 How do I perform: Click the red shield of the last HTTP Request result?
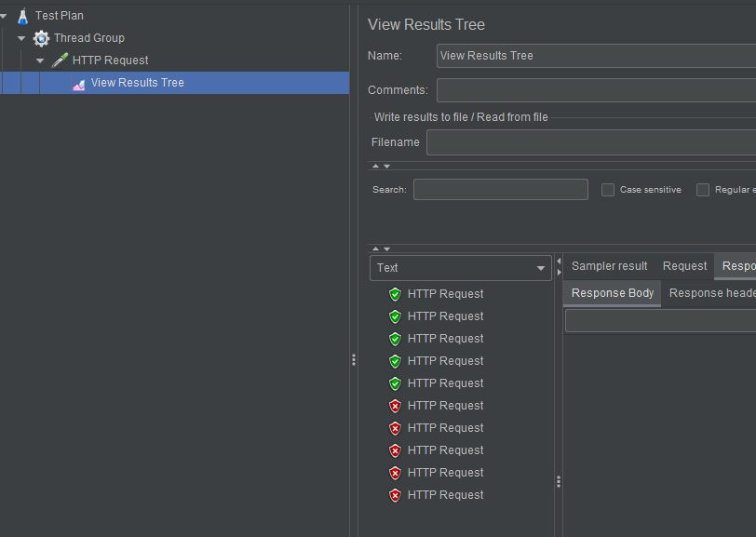coord(395,495)
